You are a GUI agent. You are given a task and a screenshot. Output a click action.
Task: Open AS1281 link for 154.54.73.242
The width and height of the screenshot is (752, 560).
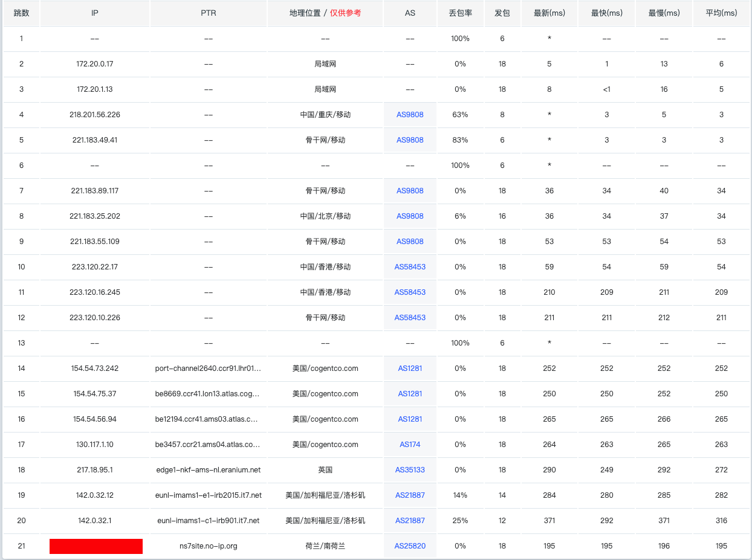(410, 369)
